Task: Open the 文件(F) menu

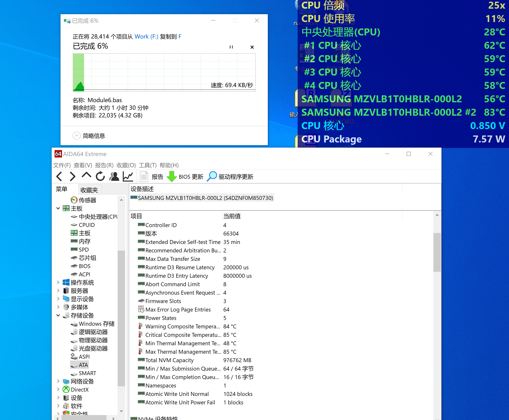Action: coord(62,165)
